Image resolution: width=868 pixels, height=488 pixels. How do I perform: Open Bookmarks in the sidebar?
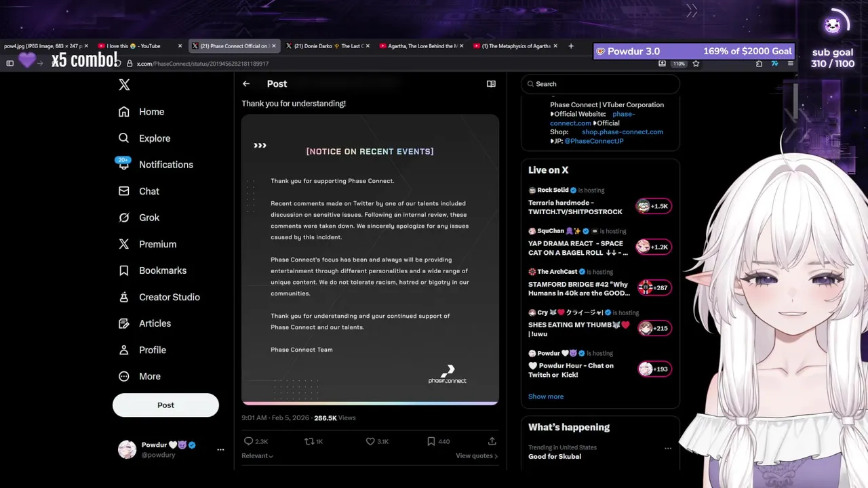(153, 270)
